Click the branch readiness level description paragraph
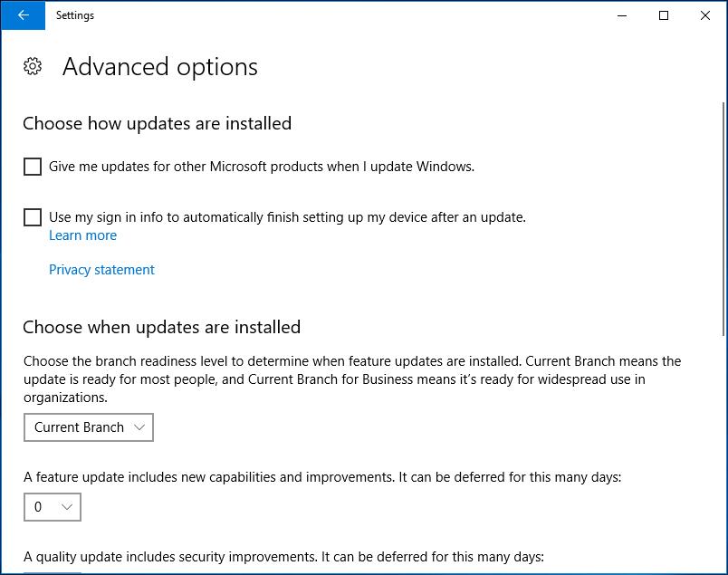 pyautogui.click(x=352, y=379)
